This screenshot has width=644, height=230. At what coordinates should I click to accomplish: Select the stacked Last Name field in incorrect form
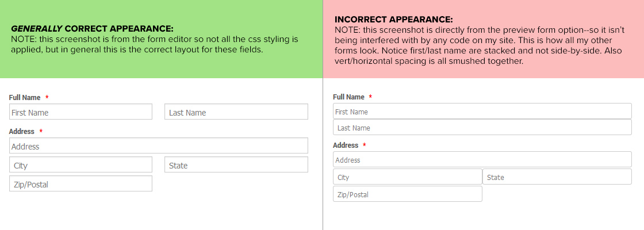point(482,127)
